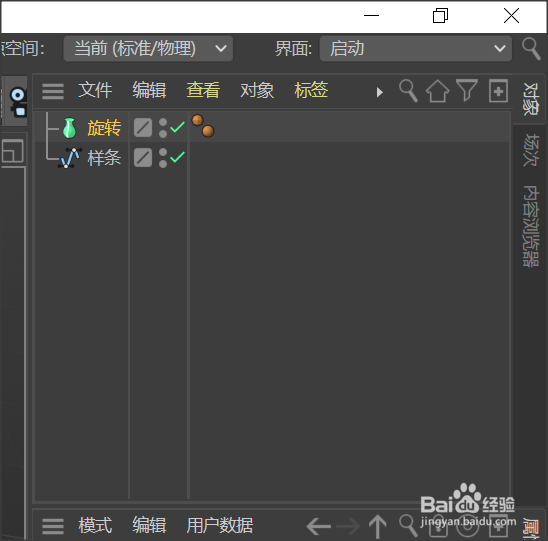Click the back arrow in Attribute Manager
This screenshot has width=548, height=541.
318,526
